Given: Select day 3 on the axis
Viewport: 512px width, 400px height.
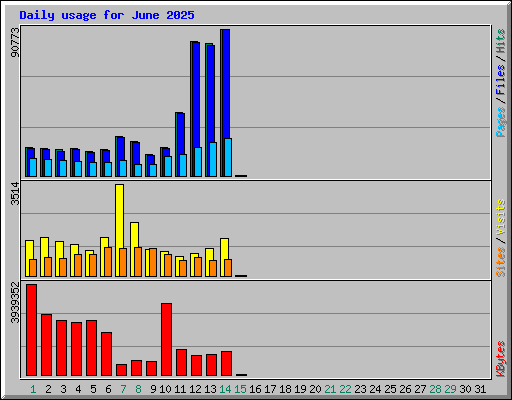Looking at the screenshot, I should coord(63,389).
